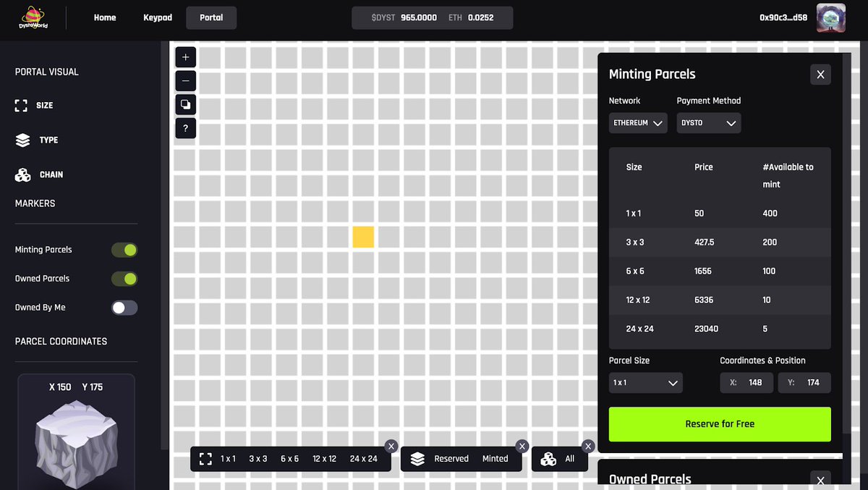This screenshot has height=490, width=868.
Task: Enable the Owned By Me switch
Action: tap(124, 308)
